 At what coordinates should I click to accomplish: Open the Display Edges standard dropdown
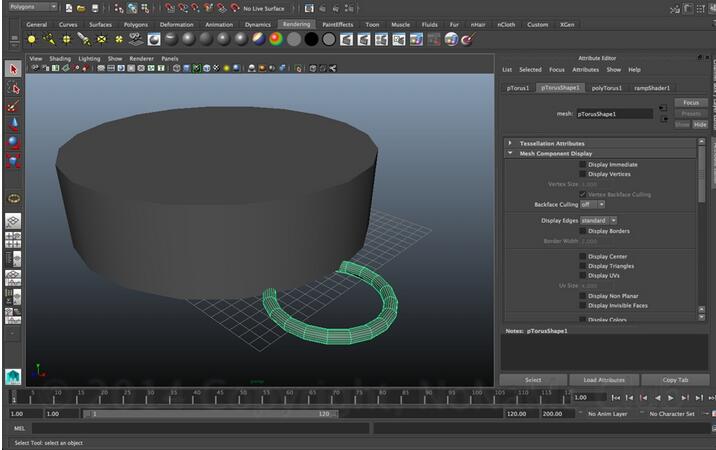point(598,220)
